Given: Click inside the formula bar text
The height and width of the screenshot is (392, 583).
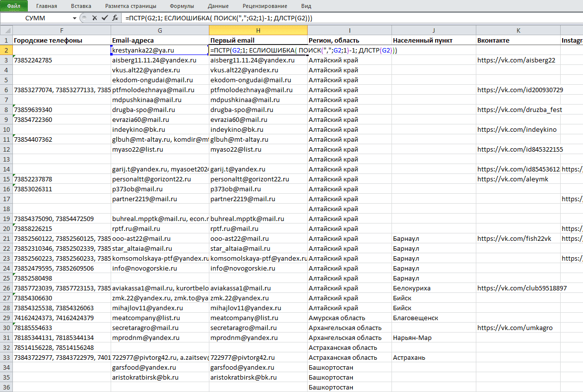Looking at the screenshot, I should [219, 18].
